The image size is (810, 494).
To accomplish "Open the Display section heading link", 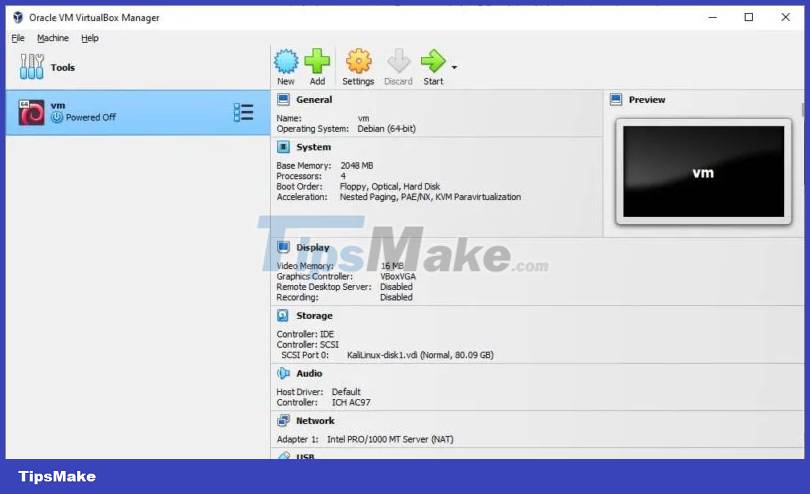I will [x=313, y=247].
